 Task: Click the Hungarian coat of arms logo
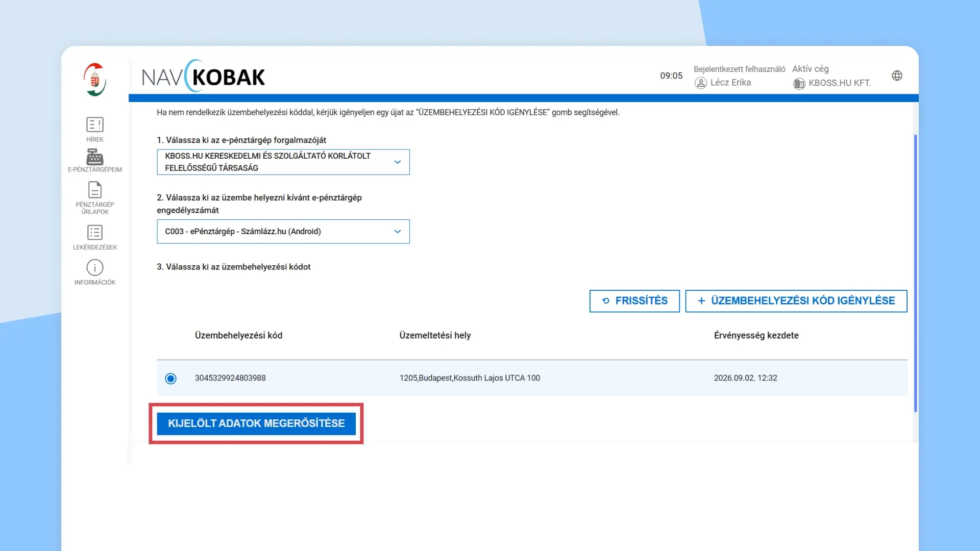pos(95,80)
